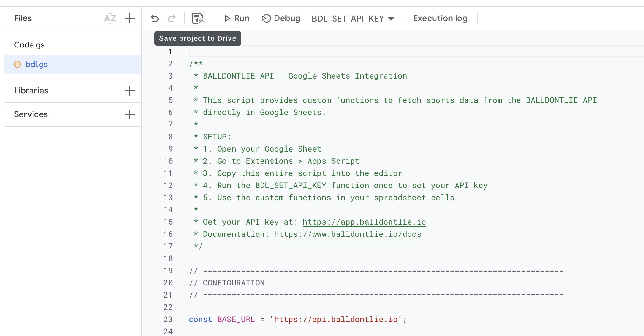
Task: Start Debug on selected function
Action: tap(281, 18)
